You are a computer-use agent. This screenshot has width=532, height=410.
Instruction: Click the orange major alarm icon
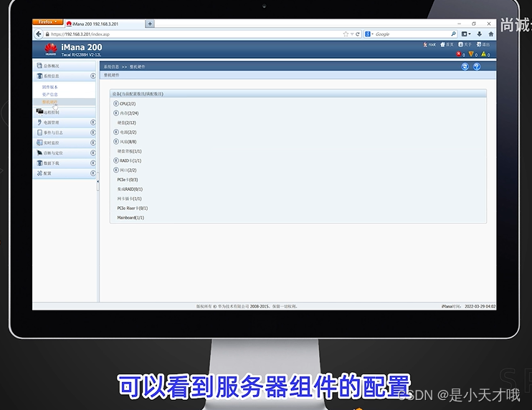(x=471, y=54)
